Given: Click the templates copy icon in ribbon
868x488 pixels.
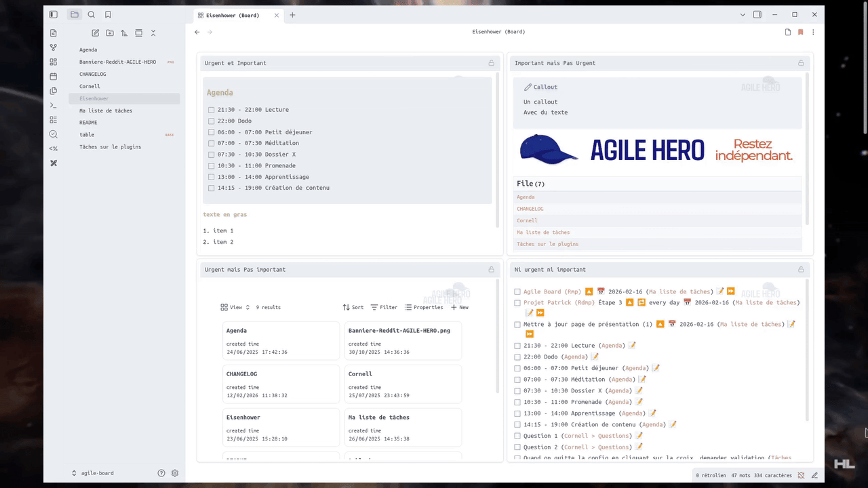Looking at the screenshot, I should click(x=54, y=91).
